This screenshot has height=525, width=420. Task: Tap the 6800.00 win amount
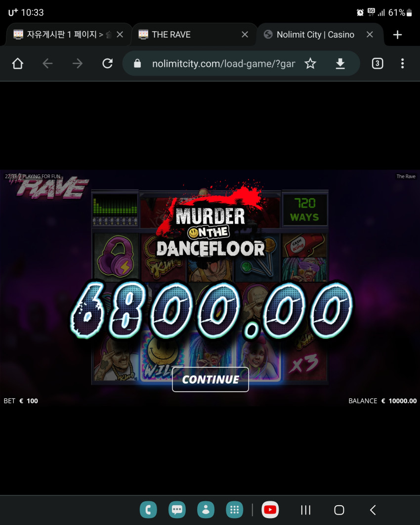click(211, 309)
